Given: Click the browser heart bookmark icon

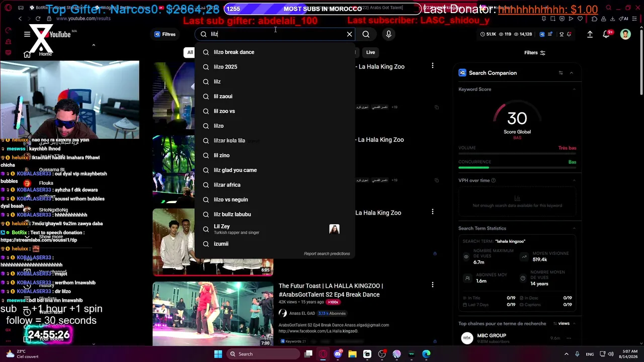Looking at the screenshot, I should [580, 19].
